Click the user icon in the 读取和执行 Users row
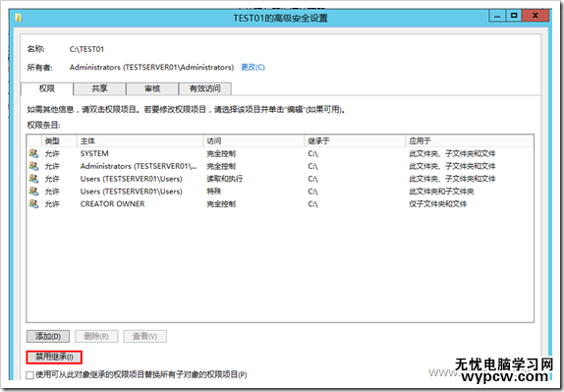Screen dimensions: 564x392 tap(33, 179)
